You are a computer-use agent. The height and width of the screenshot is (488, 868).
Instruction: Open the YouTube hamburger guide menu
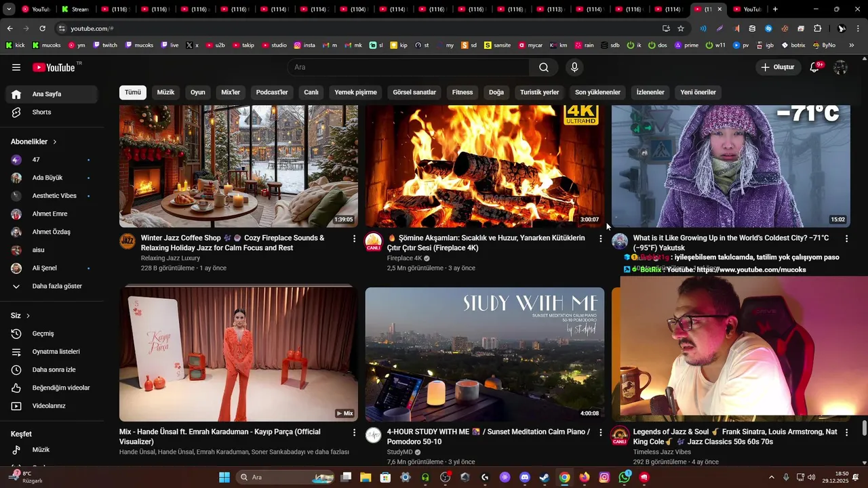[16, 67]
